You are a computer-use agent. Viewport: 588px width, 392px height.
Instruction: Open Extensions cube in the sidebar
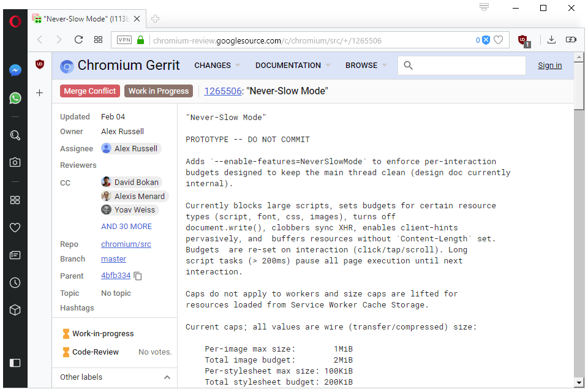click(x=15, y=310)
